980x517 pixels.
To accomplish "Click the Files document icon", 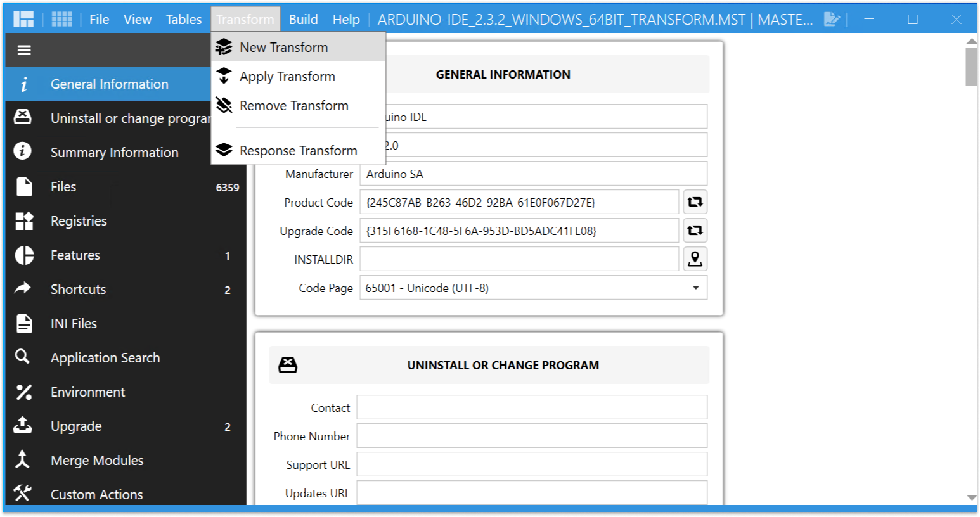I will click(24, 187).
